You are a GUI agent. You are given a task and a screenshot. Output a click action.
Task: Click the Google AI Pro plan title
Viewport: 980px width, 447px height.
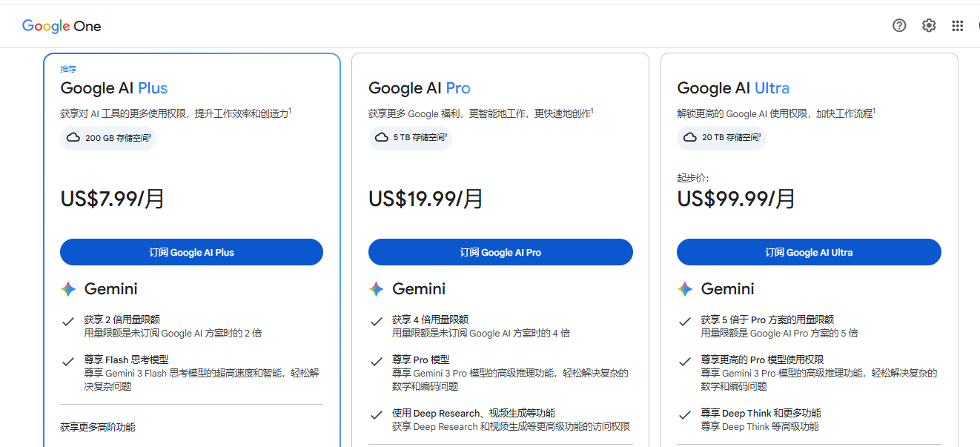click(x=420, y=88)
